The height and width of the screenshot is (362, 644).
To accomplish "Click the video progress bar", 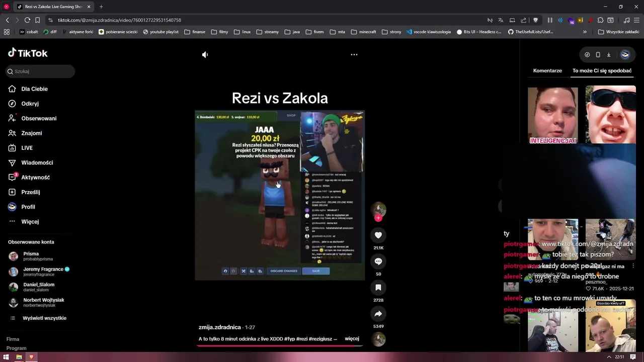I will click(x=279, y=346).
